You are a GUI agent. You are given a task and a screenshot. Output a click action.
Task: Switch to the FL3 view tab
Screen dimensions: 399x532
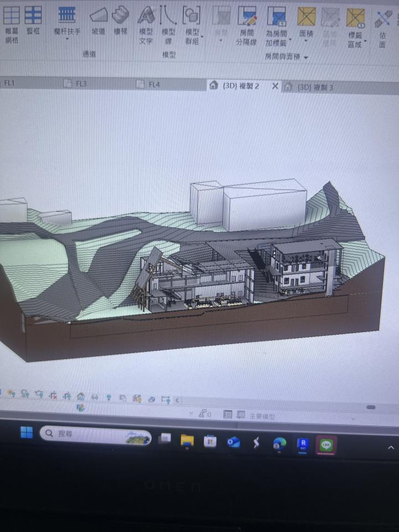81,84
